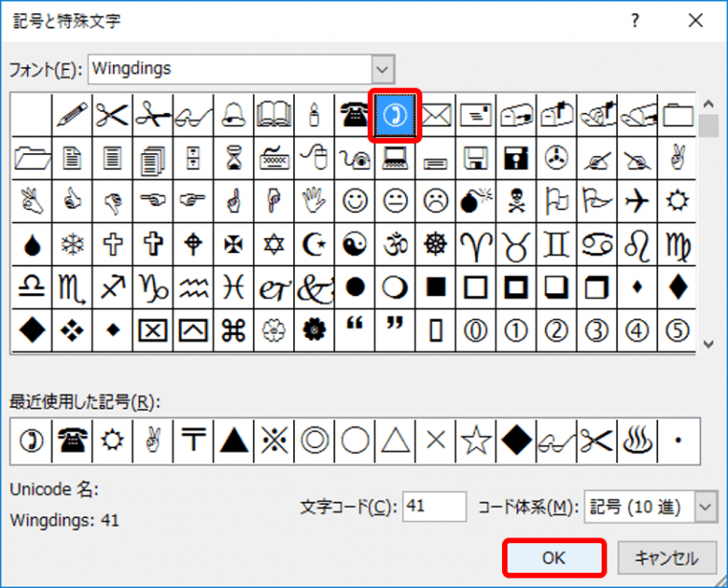Choose the Sagittarius arrow symbol
This screenshot has width=728, height=588.
coord(112,287)
